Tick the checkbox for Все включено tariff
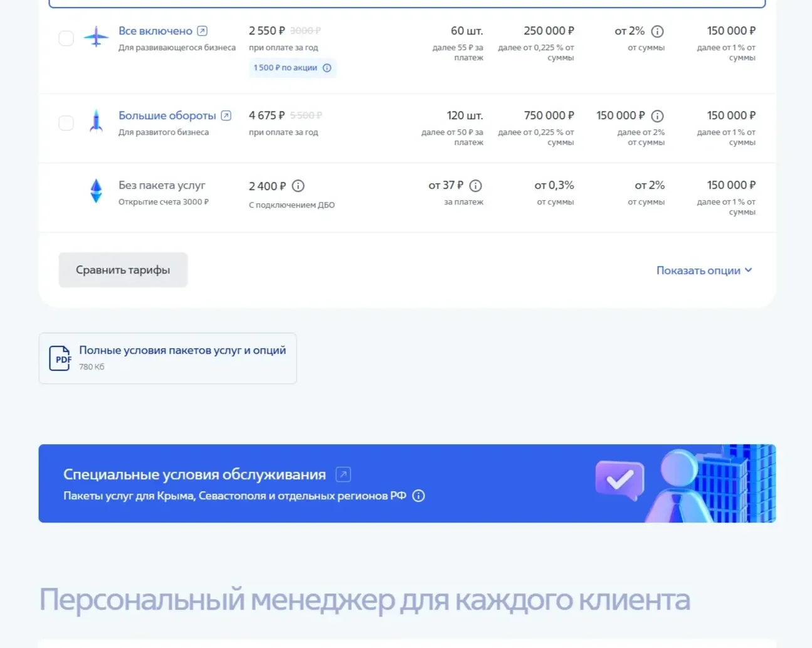 pos(66,38)
